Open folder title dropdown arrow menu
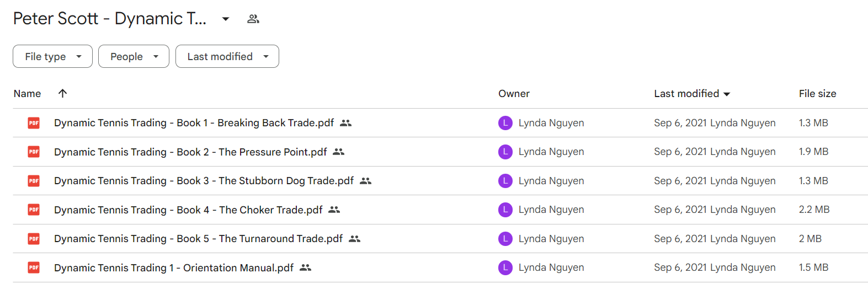Viewport: 868px width, 289px height. [x=226, y=19]
